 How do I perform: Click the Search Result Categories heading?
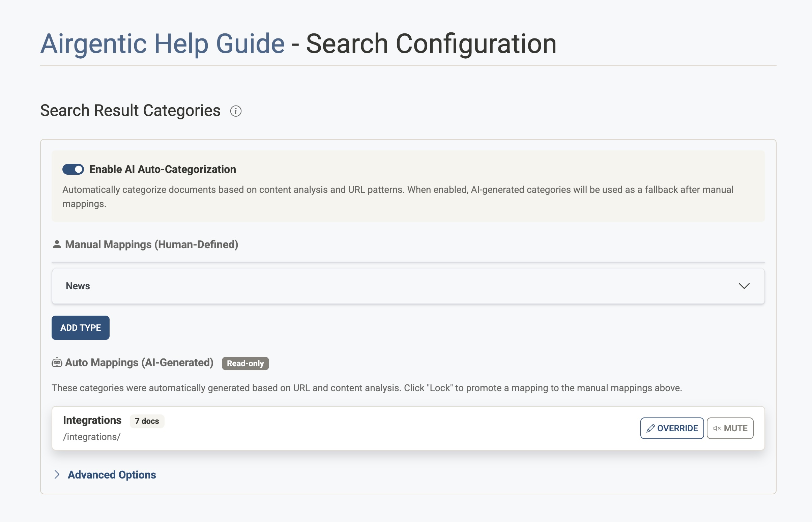(x=130, y=111)
